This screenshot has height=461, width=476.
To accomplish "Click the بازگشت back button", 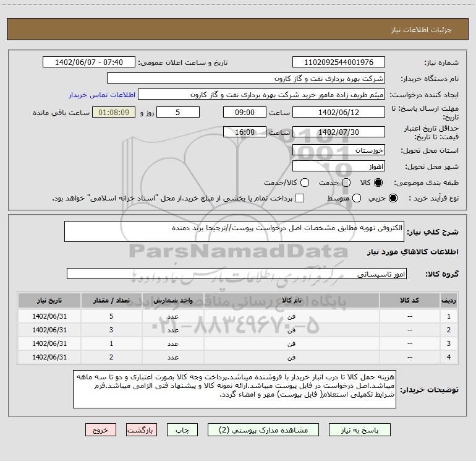I will point(142,430).
